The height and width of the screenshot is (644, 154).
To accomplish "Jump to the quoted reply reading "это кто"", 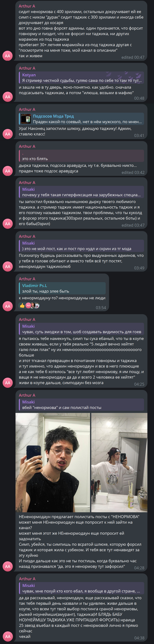I will tap(81, 156).
